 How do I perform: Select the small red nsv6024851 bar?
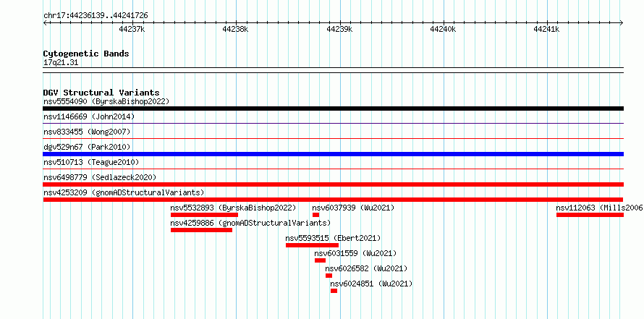point(334,291)
